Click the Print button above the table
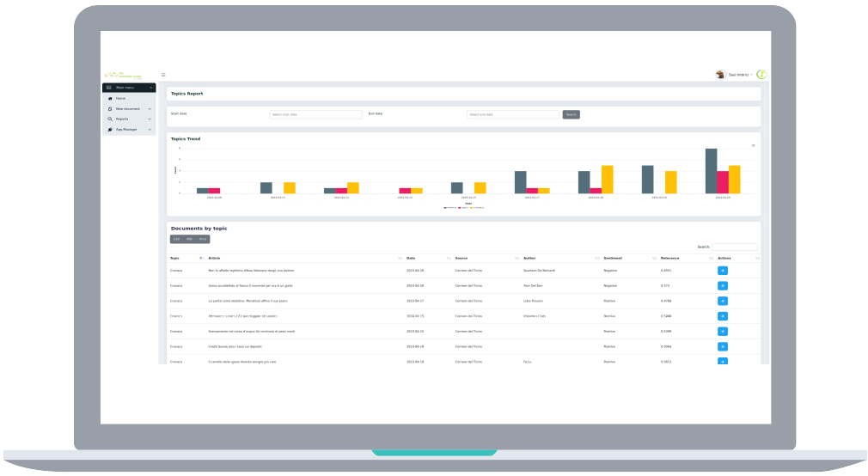868x476 pixels. tap(203, 239)
